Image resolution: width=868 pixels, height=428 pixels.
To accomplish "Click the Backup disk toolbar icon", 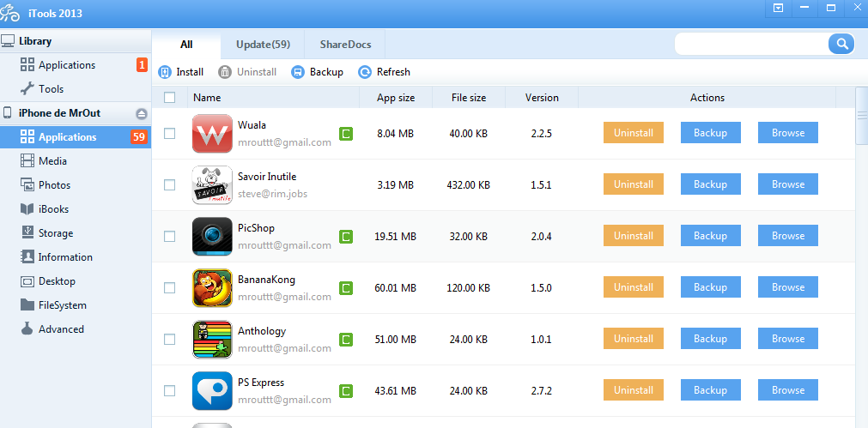I will click(x=298, y=72).
